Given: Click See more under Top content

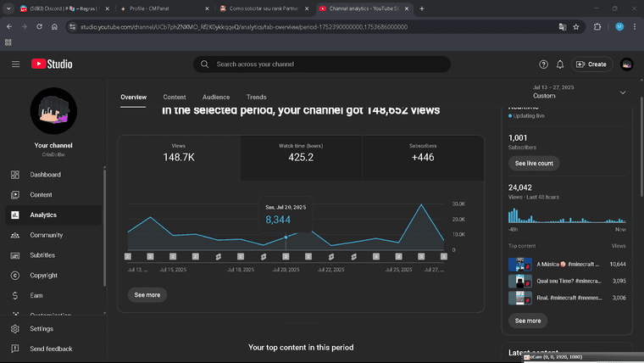Looking at the screenshot, I should (x=528, y=321).
